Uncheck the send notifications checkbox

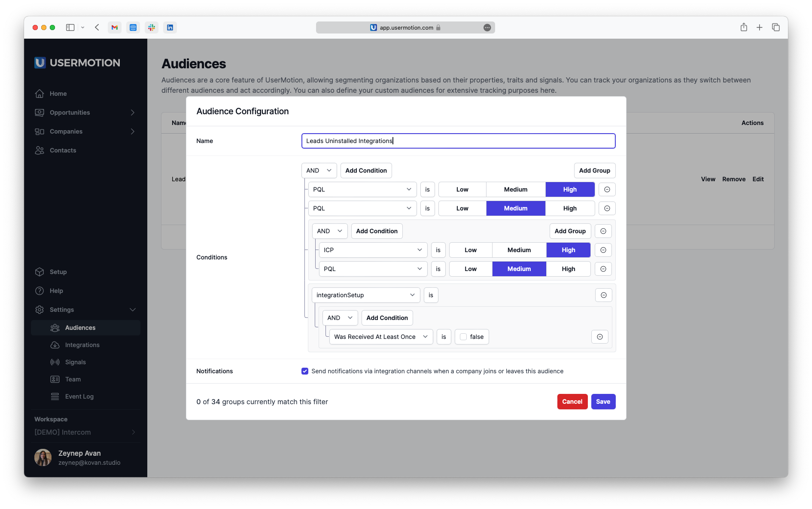pos(305,371)
